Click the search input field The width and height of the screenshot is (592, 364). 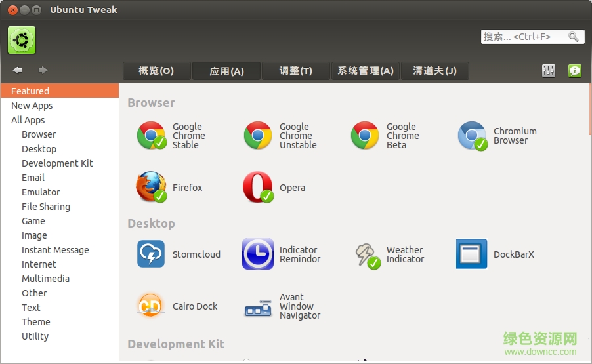[x=524, y=37]
